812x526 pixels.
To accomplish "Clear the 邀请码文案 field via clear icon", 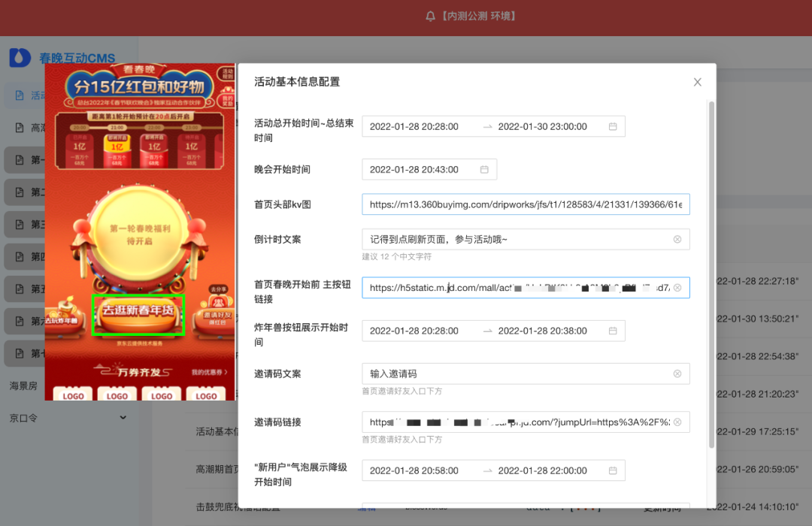I will 677,373.
